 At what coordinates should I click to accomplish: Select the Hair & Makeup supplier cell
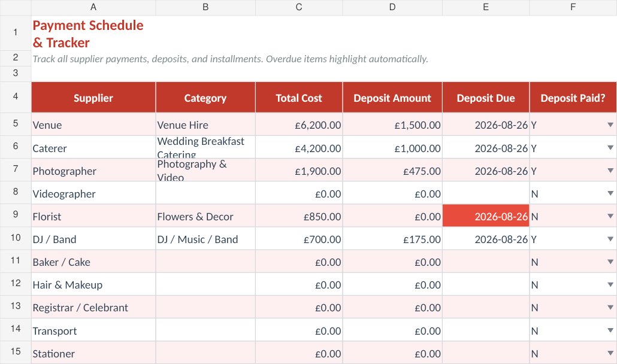(x=93, y=284)
